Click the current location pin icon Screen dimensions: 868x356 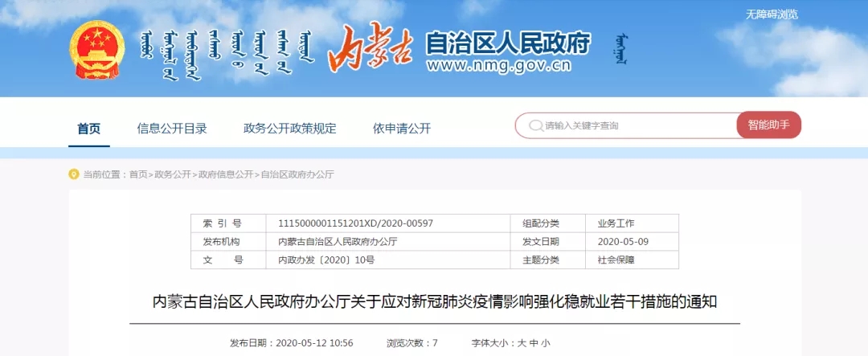point(74,174)
